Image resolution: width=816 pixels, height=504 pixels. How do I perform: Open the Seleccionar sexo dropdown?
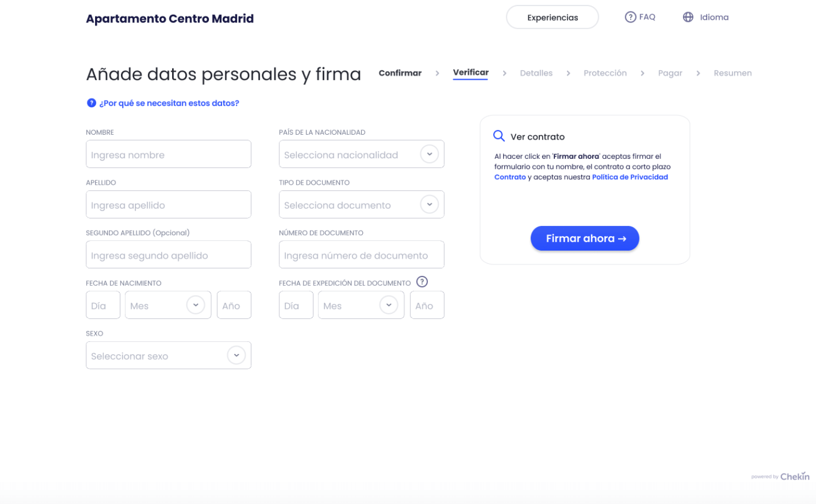click(x=236, y=356)
